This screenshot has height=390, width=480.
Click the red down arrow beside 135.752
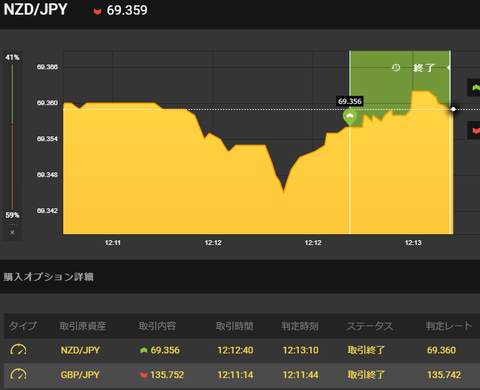point(144,375)
